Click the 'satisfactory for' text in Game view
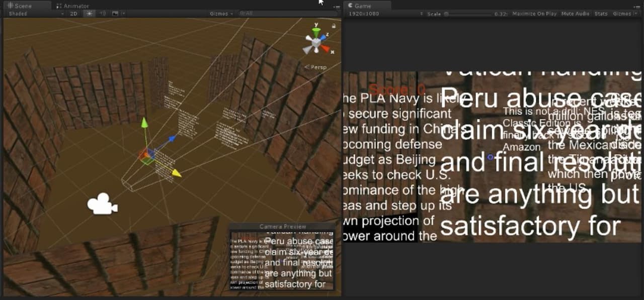Screen dimensions: 644x300 click(x=530, y=227)
